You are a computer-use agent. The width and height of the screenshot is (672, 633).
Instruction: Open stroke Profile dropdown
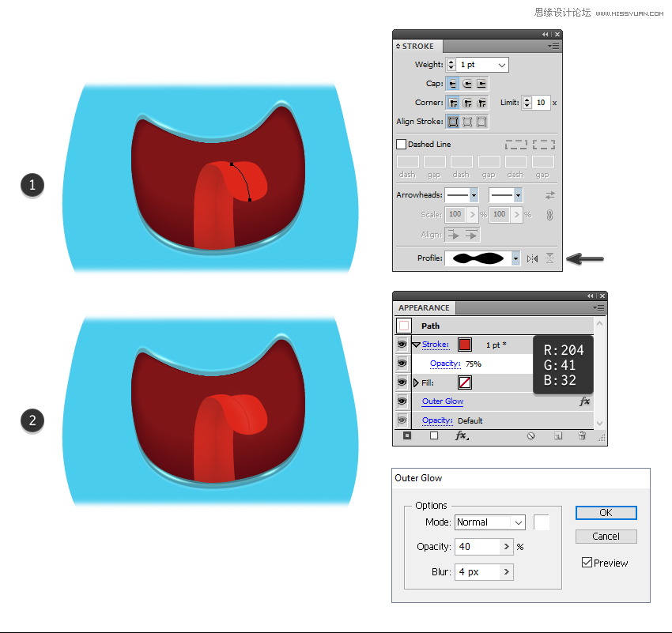pyautogui.click(x=515, y=258)
